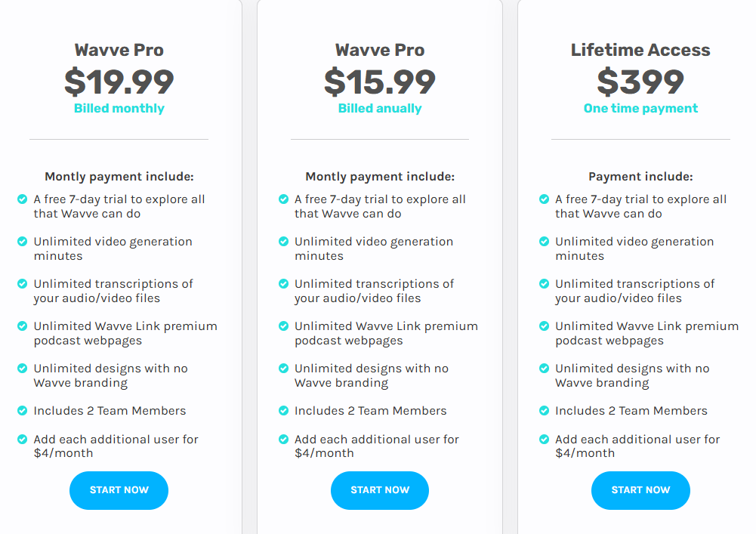Click the checkmark beside free trial in Lifetime Access column

point(543,199)
